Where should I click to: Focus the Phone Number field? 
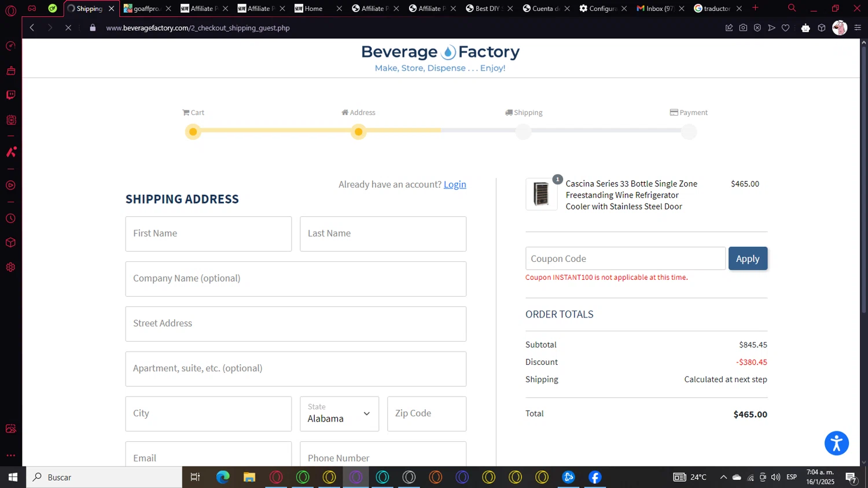pyautogui.click(x=383, y=454)
